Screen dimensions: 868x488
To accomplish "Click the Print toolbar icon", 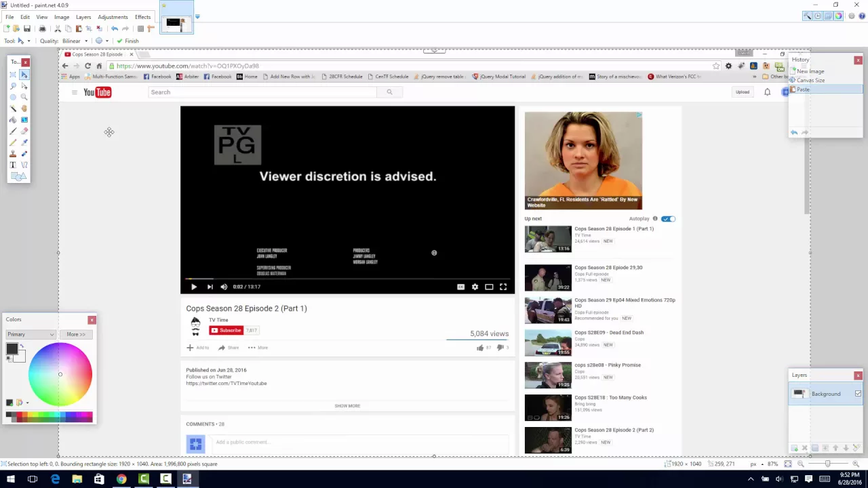I will point(42,28).
